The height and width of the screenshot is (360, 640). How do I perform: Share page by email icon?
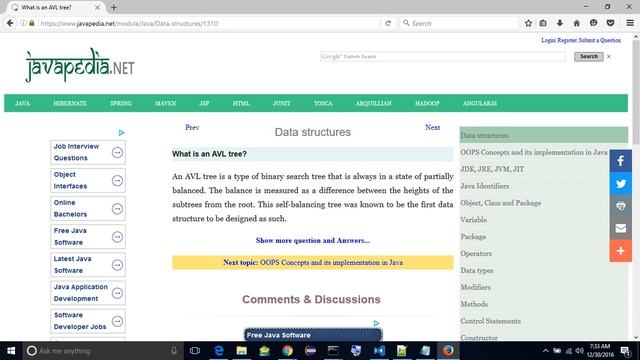coord(620,228)
